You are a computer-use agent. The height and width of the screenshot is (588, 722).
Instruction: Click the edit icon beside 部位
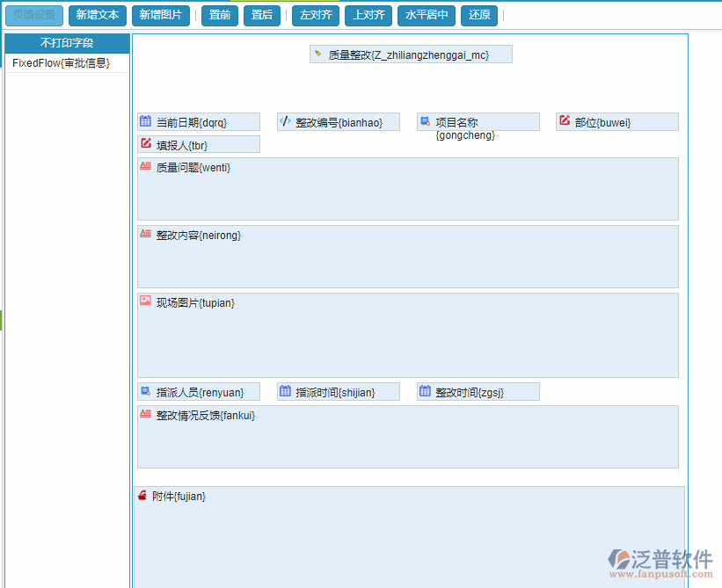[x=565, y=121]
